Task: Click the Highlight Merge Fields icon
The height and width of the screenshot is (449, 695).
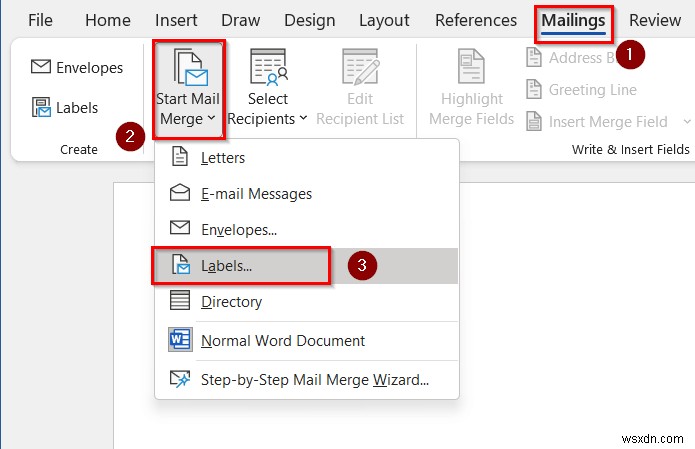Action: point(471,66)
